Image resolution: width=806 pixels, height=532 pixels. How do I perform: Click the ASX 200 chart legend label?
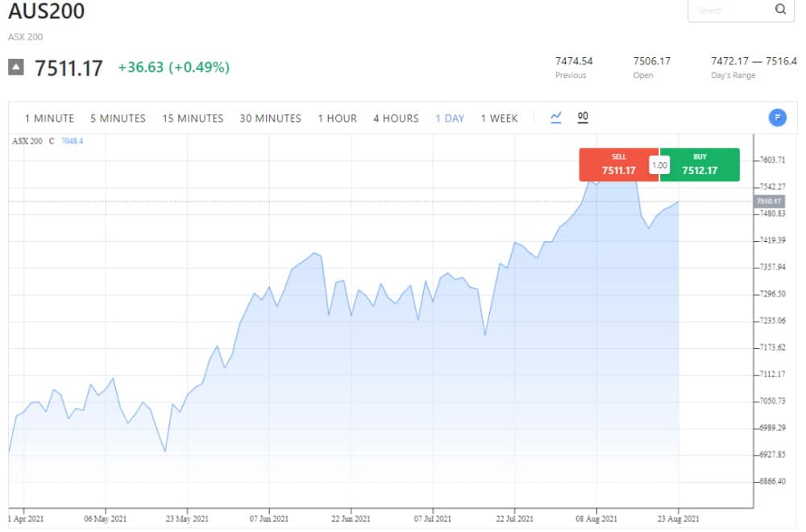click(x=27, y=141)
